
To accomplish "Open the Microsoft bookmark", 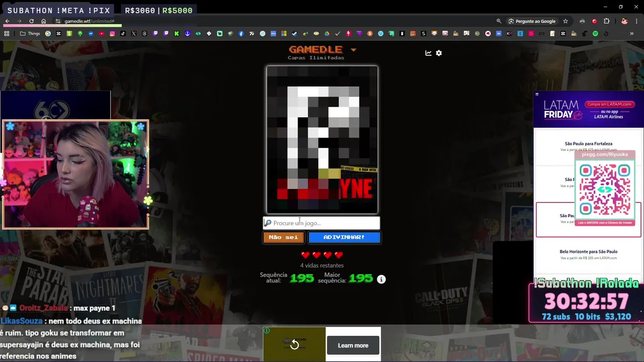I will coord(284,34).
